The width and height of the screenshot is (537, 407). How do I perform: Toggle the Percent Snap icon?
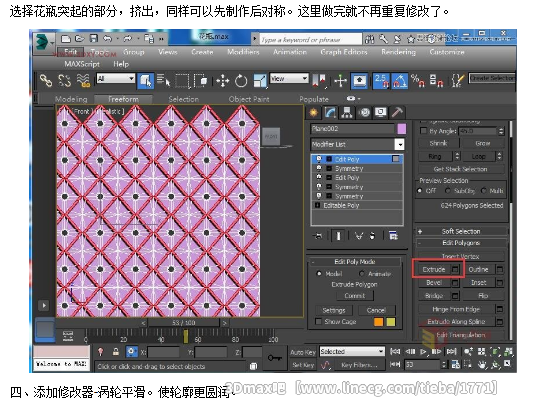point(417,81)
